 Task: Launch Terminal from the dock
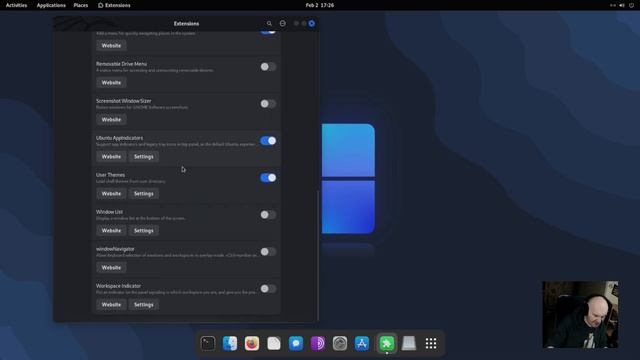pos(208,343)
